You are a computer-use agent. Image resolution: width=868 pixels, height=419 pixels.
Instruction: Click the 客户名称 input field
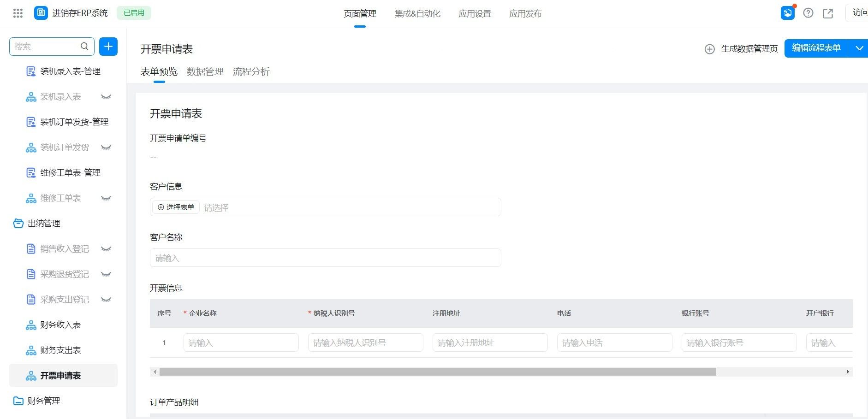click(325, 258)
